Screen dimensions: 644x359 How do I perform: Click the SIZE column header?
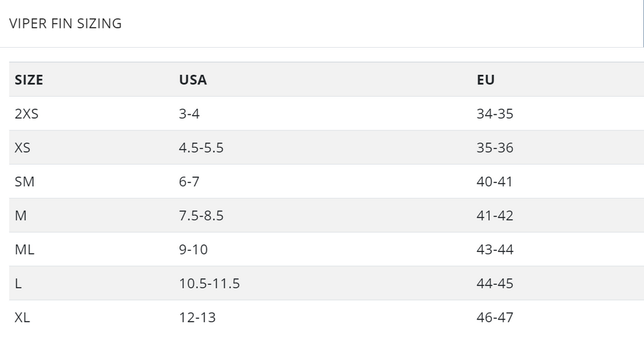click(x=29, y=80)
